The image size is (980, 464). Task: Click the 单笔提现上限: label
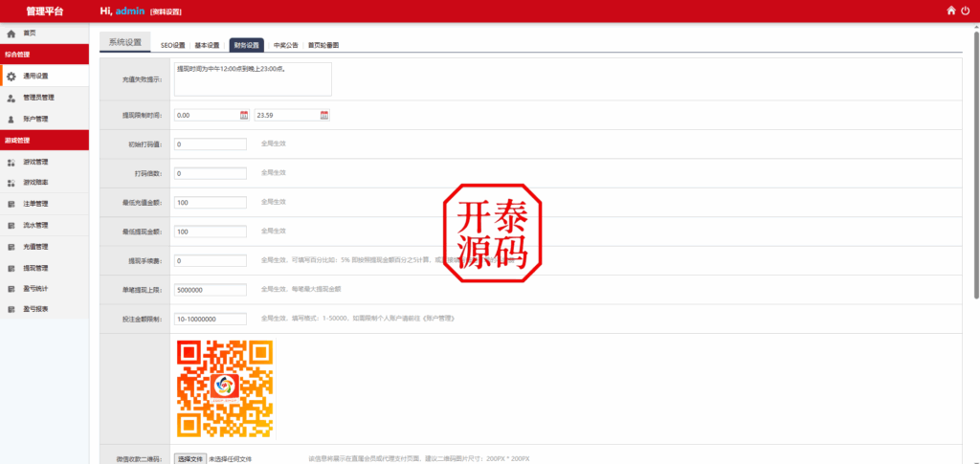[x=142, y=291]
